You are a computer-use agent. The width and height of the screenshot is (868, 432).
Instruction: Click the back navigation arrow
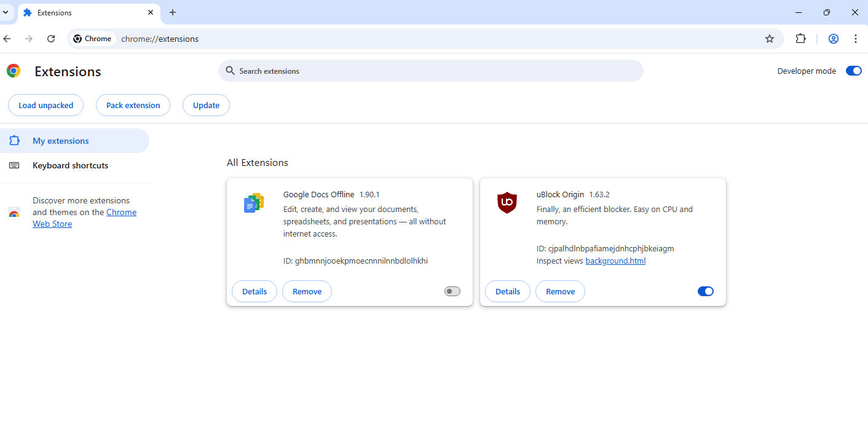[7, 39]
